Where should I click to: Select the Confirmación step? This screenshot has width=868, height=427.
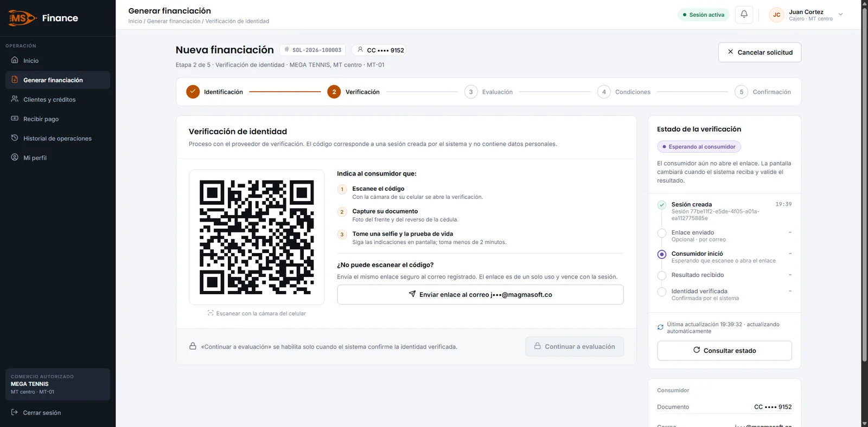point(763,92)
